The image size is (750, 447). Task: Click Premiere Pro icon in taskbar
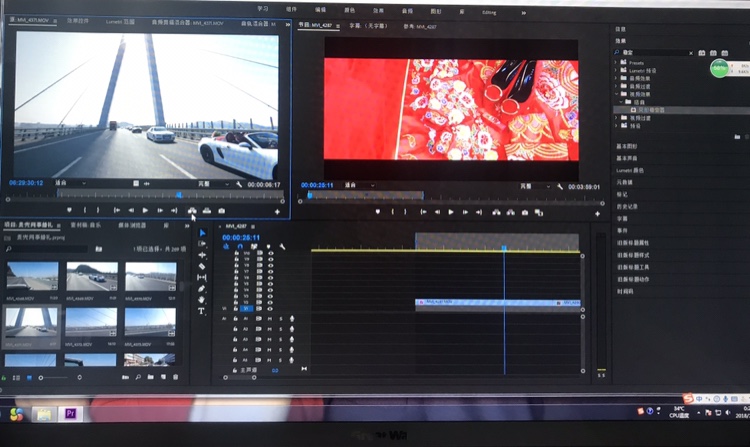70,413
